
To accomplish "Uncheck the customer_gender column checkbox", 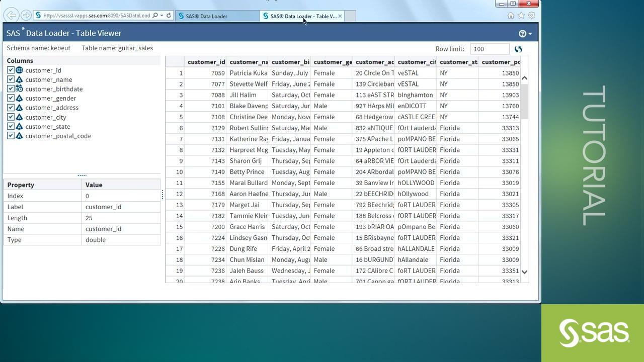I will [11, 99].
